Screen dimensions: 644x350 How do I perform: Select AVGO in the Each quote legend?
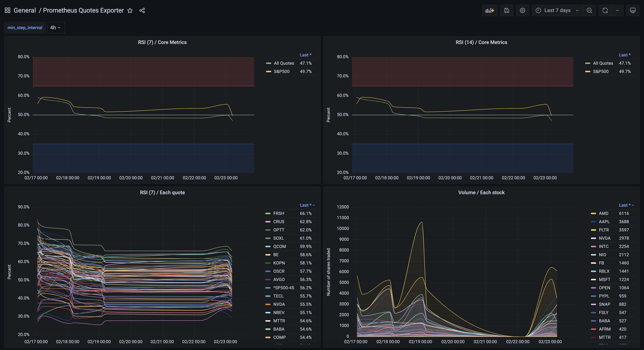click(x=279, y=280)
